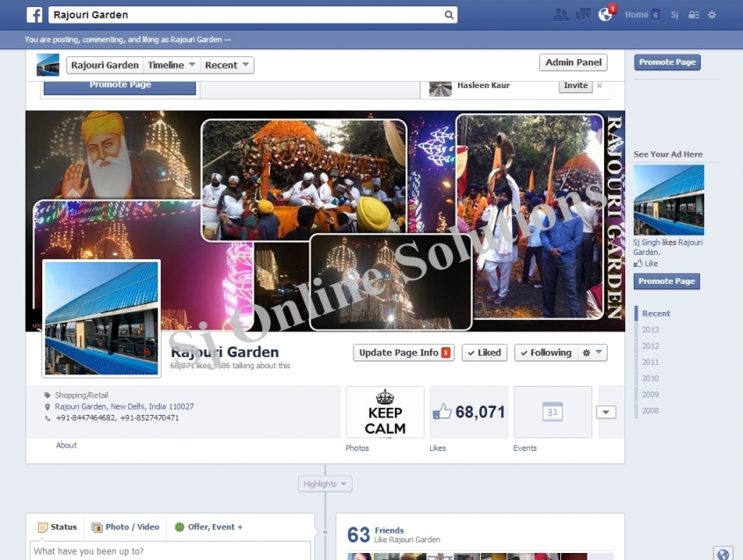Screen dimensions: 743x560
Task: Open the Highlights dropdown
Action: (x=325, y=484)
